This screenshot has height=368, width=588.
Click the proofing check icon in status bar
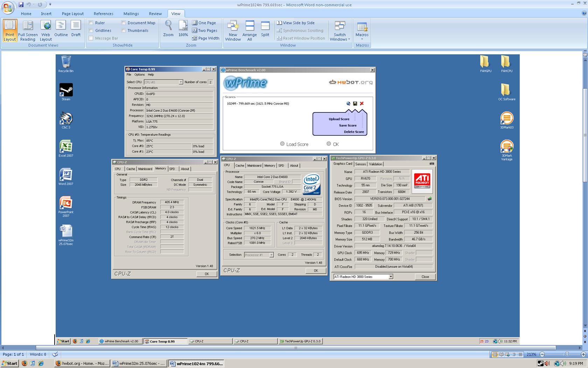click(55, 354)
